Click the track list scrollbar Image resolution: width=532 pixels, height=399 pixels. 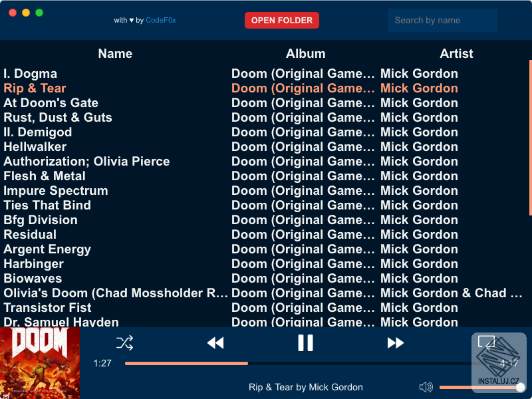coord(530,138)
